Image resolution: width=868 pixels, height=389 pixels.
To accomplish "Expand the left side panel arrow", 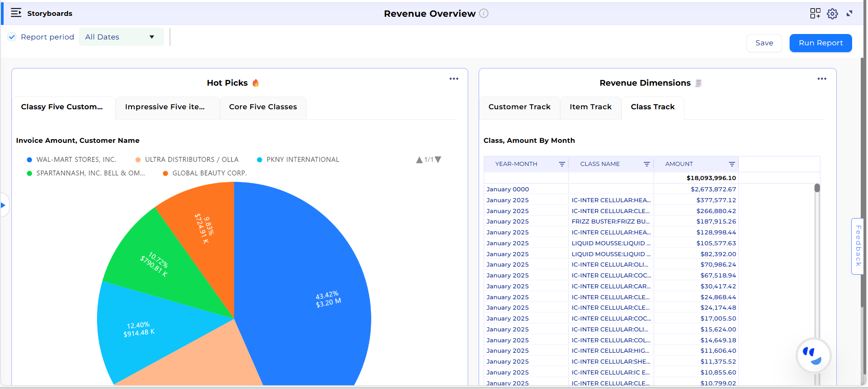I will click(x=3, y=205).
